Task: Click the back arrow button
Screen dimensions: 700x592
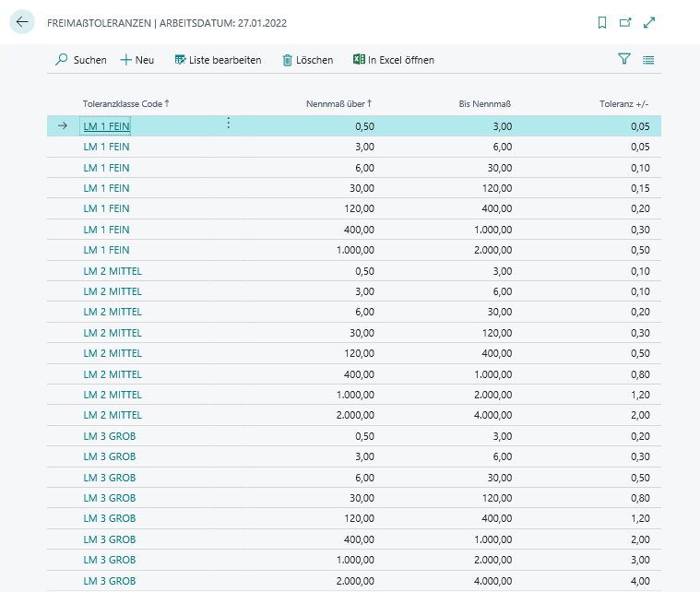Action: pyautogui.click(x=22, y=22)
